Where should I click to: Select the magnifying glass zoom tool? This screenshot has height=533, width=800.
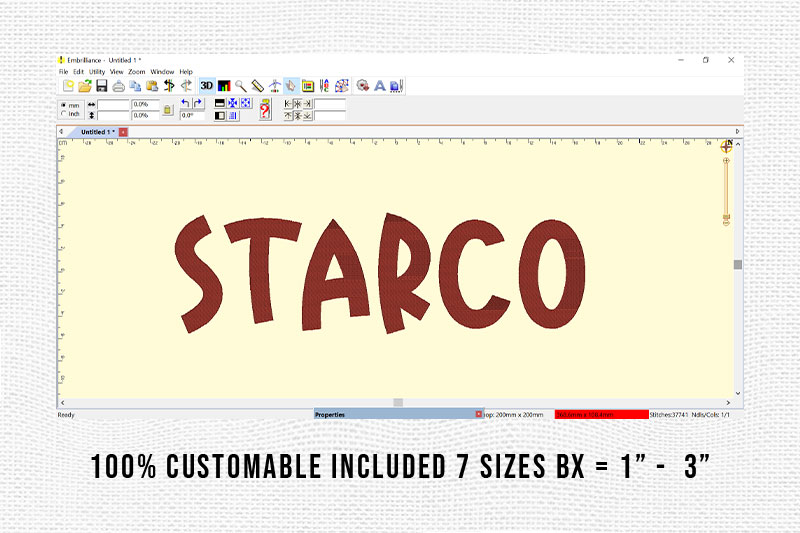coord(241,86)
